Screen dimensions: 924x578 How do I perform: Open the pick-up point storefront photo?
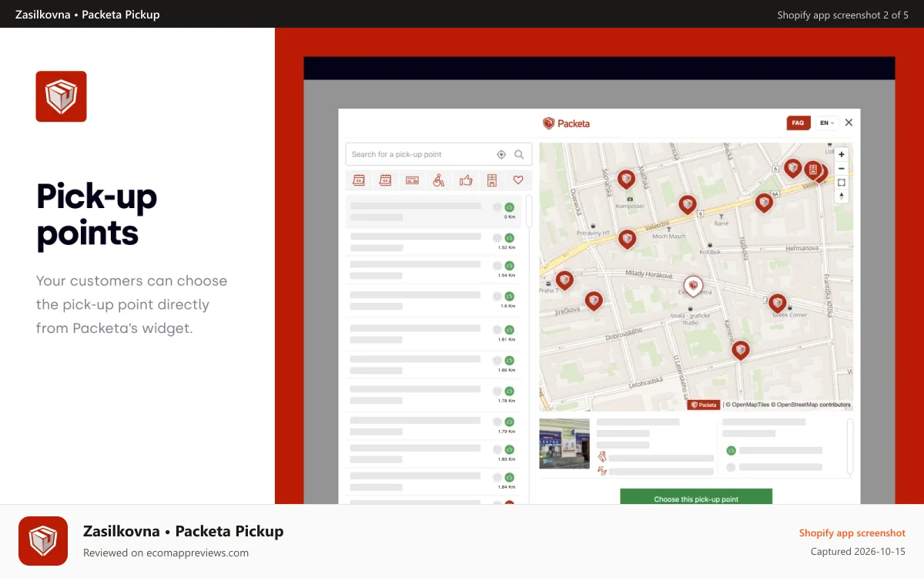(564, 444)
